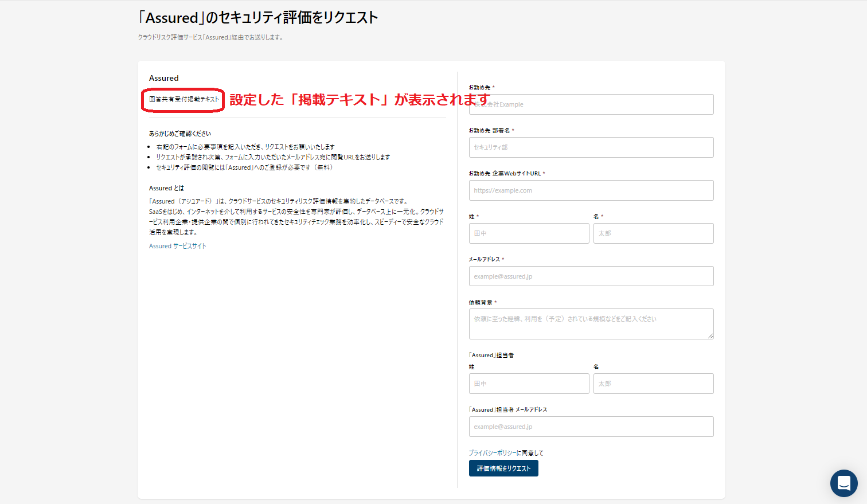Focus the 「Assured」担当者 メールアドレス field
This screenshot has width=867, height=504.
(591, 427)
